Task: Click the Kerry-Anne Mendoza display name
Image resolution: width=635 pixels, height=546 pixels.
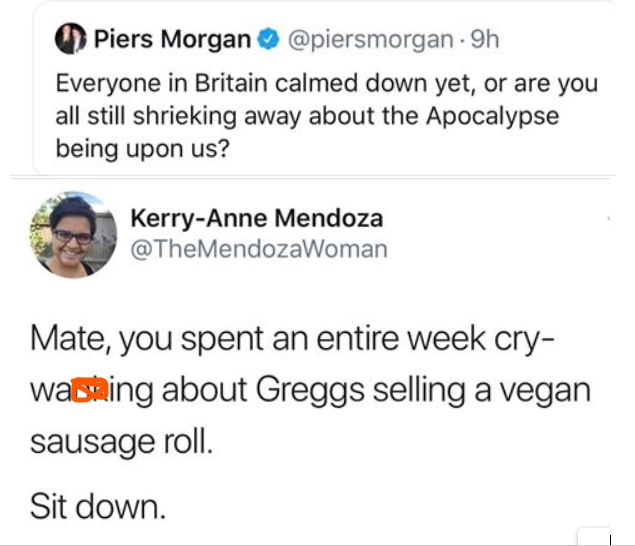Action: pyautogui.click(x=256, y=218)
